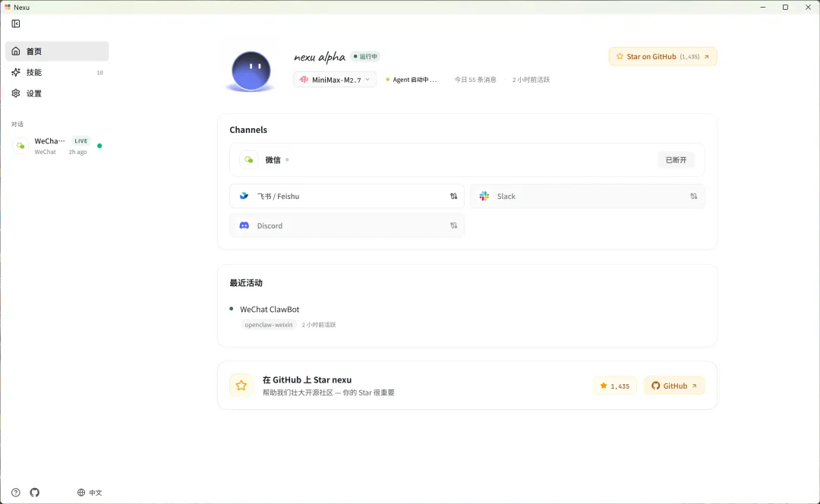The height and width of the screenshot is (504, 820).
Task: Click the Nexu app icon in title bar
Action: pyautogui.click(x=8, y=8)
